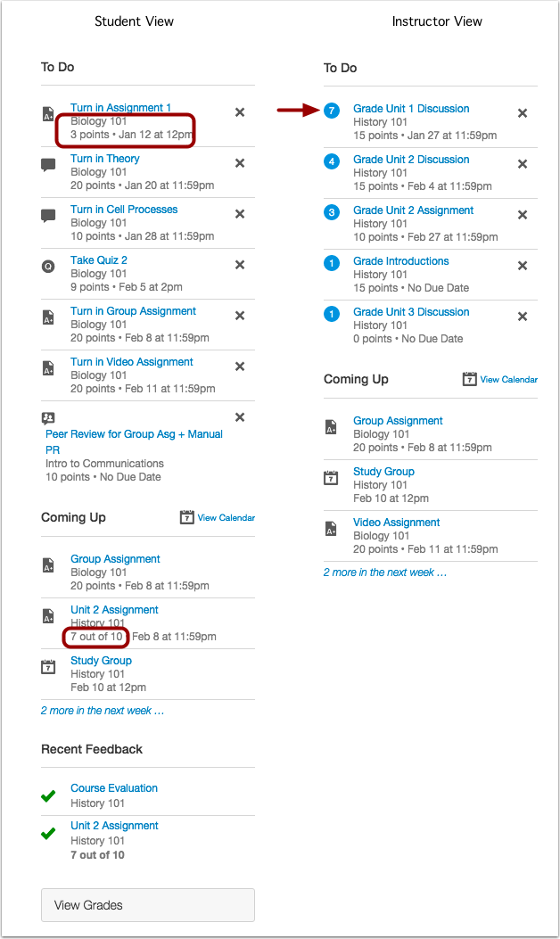Open the calendar icon beside Study Group in Student View
Viewport: 560px width, 939px height.
[48, 666]
